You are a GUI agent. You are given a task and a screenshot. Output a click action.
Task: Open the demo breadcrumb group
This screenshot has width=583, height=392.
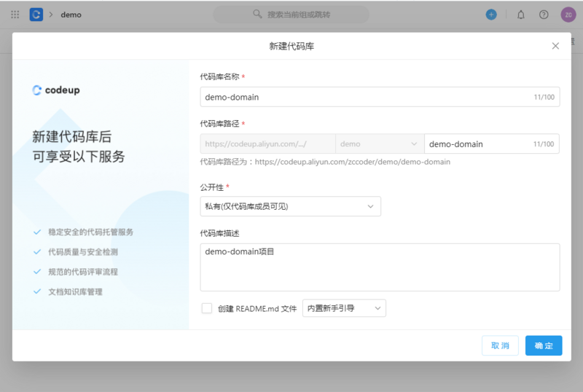click(x=71, y=15)
